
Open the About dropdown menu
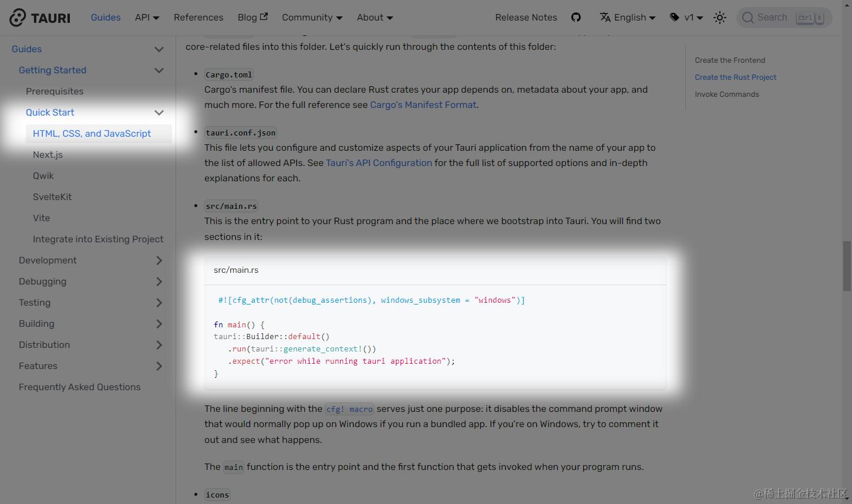[375, 18]
